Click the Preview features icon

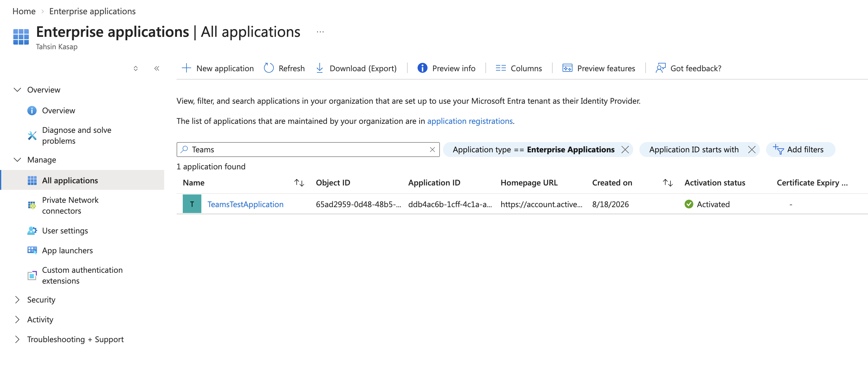point(567,68)
